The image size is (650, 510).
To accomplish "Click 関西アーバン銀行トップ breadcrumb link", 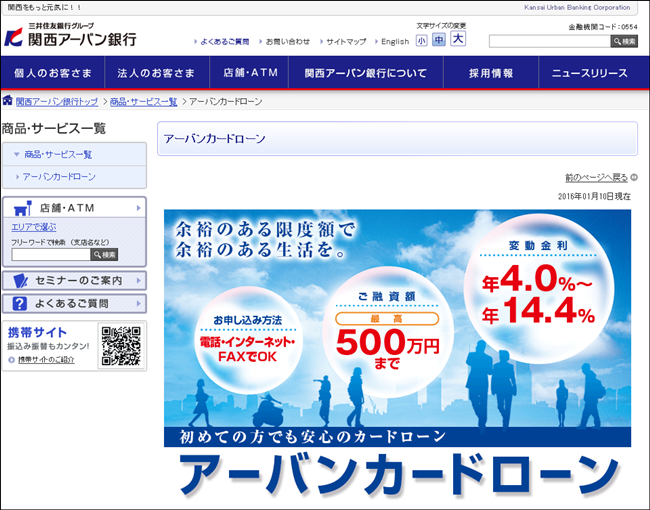I will click(x=57, y=102).
